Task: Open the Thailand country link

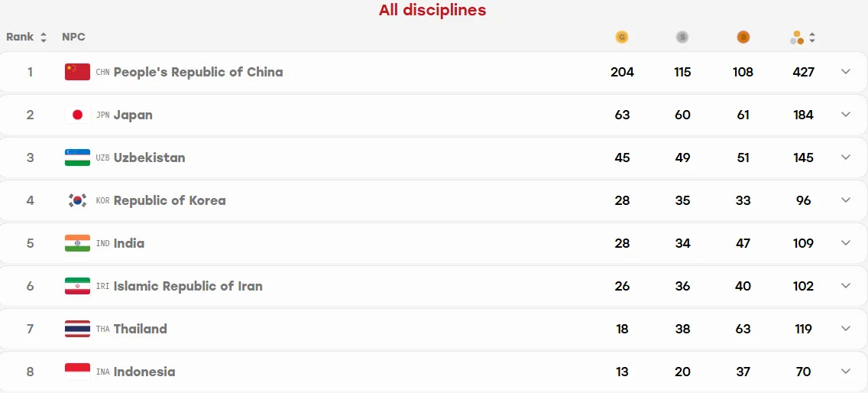Action: coord(140,329)
